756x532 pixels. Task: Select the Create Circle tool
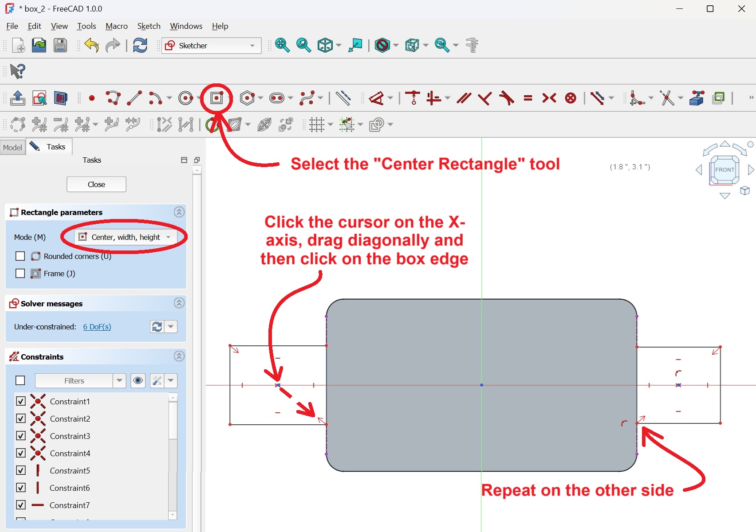[185, 98]
